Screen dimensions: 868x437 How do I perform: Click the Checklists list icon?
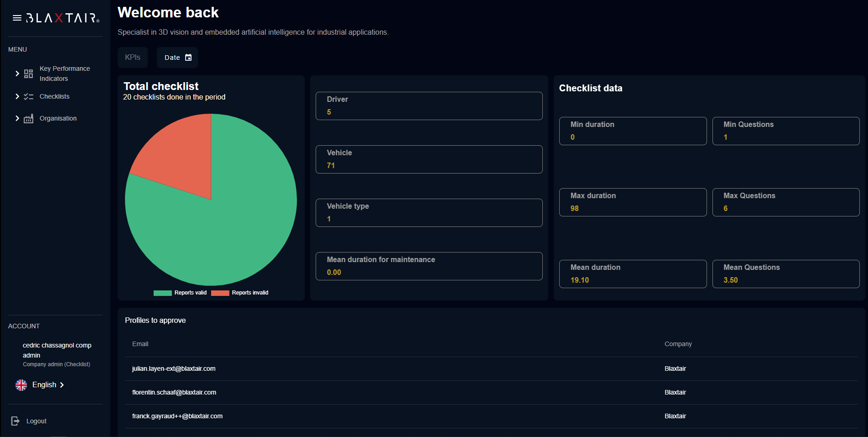[x=28, y=96]
